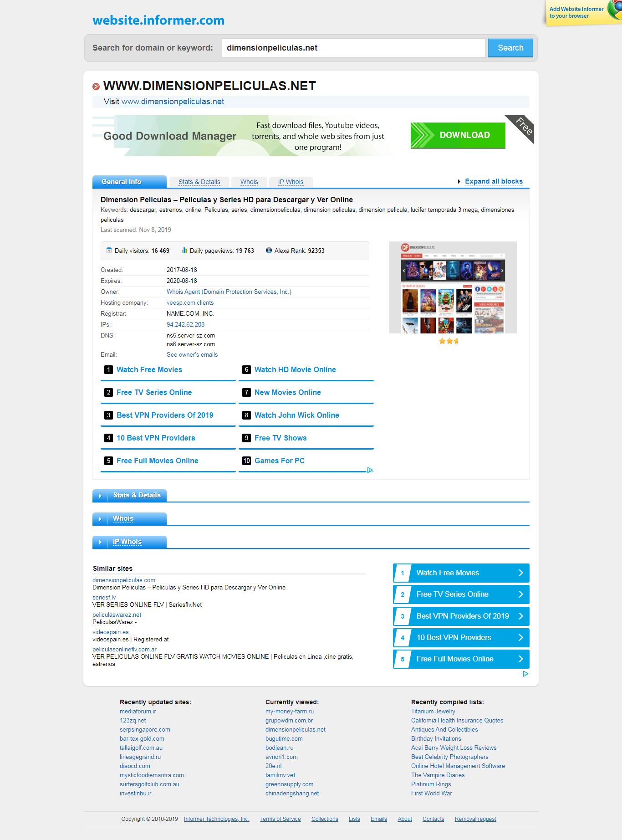Open recently updated site mediaforum.ir
622x840 pixels.
138,712
